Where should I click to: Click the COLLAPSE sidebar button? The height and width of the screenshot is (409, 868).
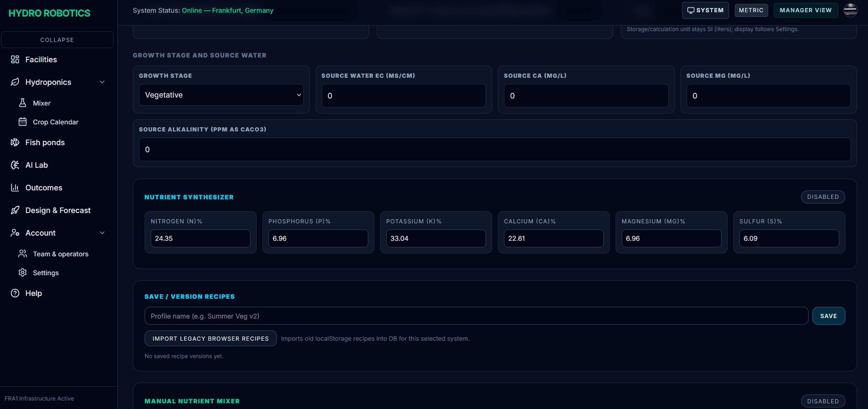[x=57, y=40]
